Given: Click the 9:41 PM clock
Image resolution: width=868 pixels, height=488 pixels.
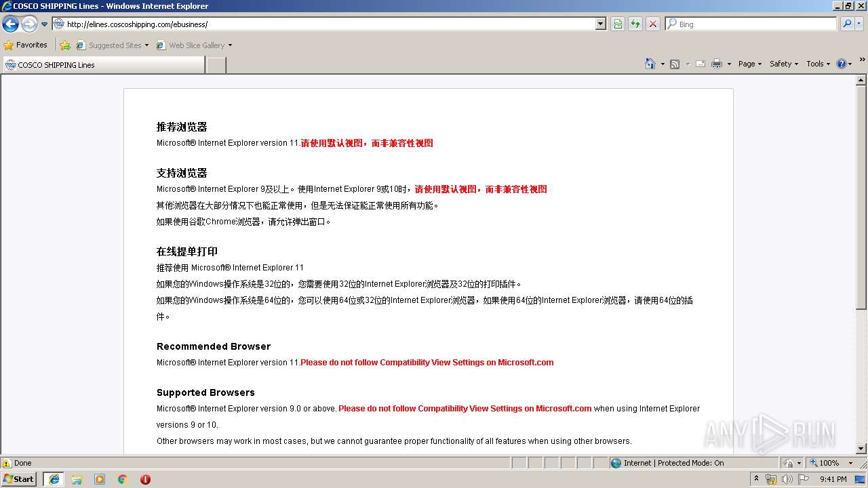Looking at the screenshot, I should (833, 479).
